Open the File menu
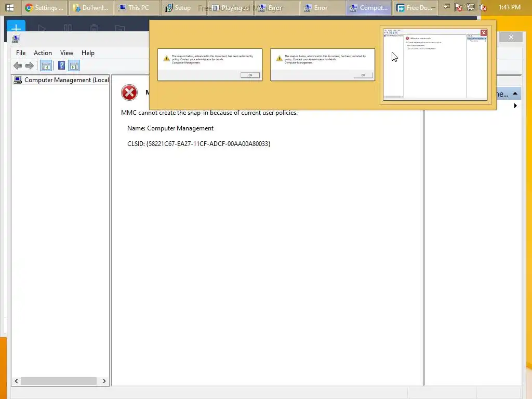 [21, 53]
